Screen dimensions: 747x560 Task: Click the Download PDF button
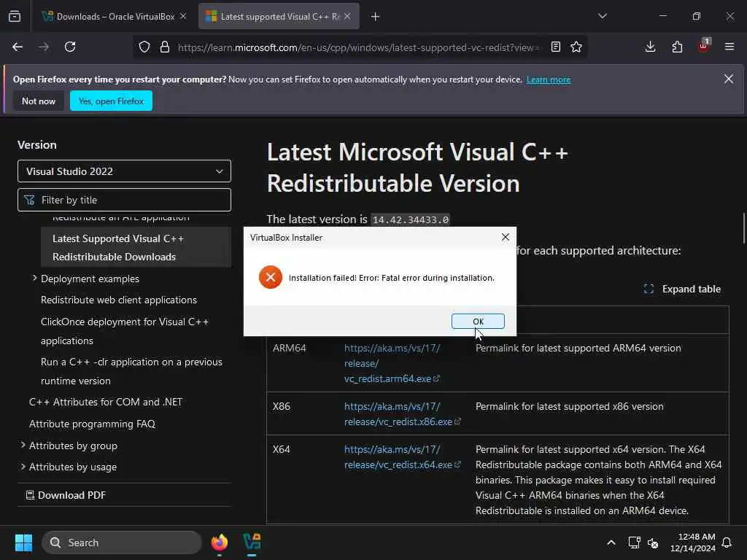pyautogui.click(x=66, y=495)
